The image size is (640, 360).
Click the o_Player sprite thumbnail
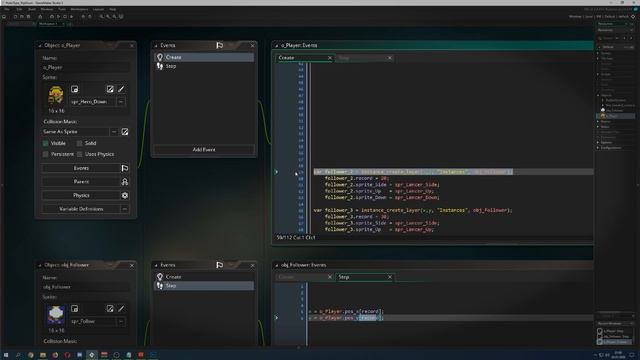coord(56,96)
